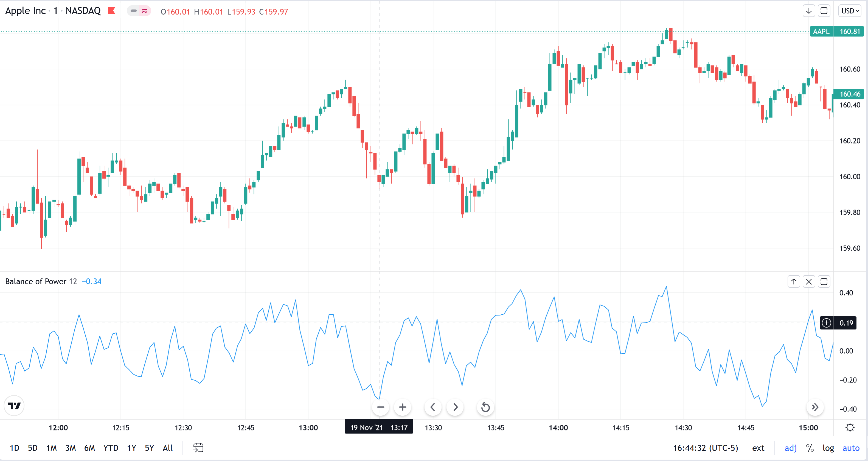
Task: Open the Go to date calendar icon
Action: pyautogui.click(x=198, y=448)
